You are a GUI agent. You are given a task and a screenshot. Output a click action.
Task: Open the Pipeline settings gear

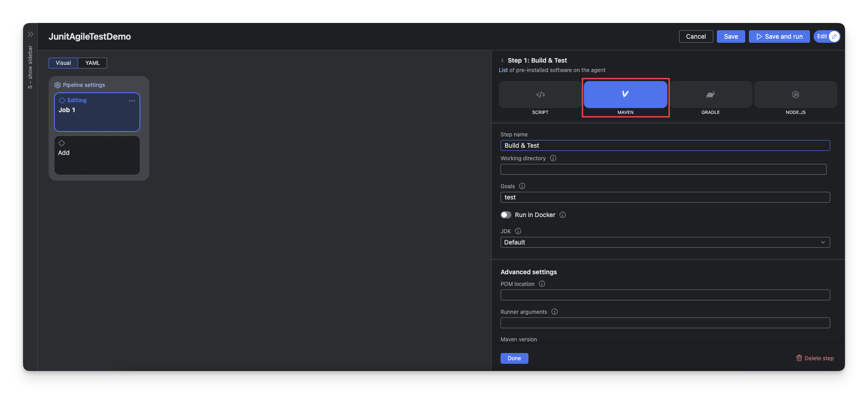pos(58,85)
